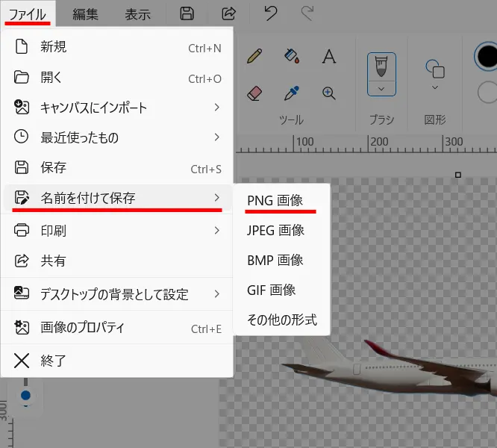Click the zoom slider handle

(x=26, y=395)
